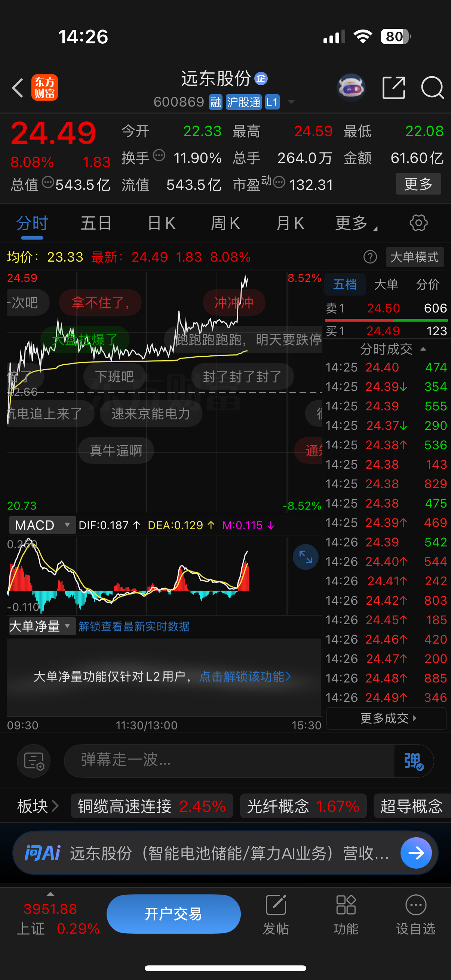The image size is (451, 980).
Task: Tap the 冲冲冲 danmaku bubble
Action: coord(234,302)
